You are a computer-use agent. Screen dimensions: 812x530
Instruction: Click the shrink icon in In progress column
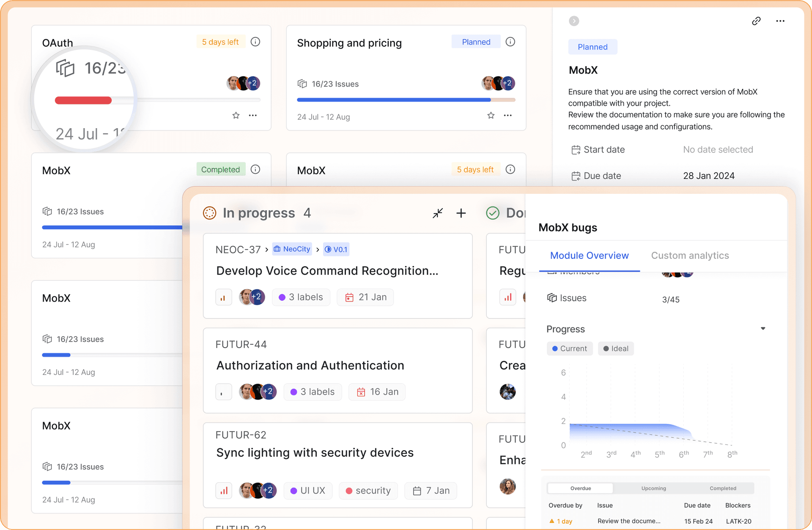(x=438, y=213)
